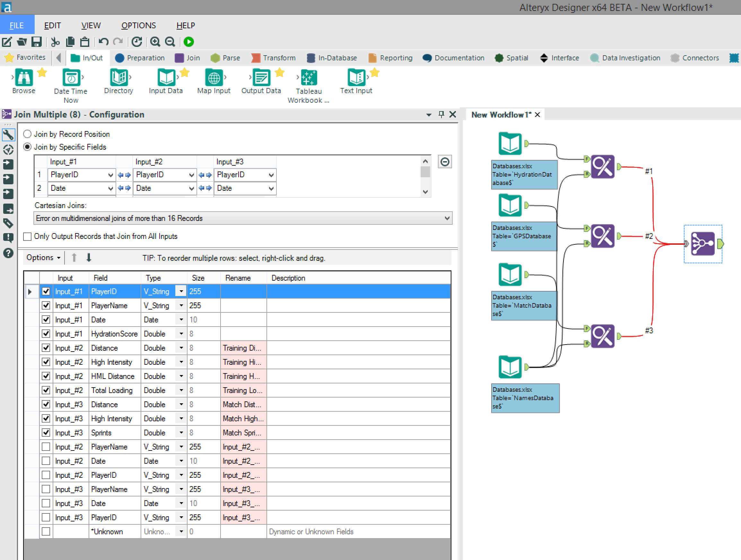This screenshot has width=741, height=560.
Task: Open the Options dropdown menu
Action: (44, 258)
